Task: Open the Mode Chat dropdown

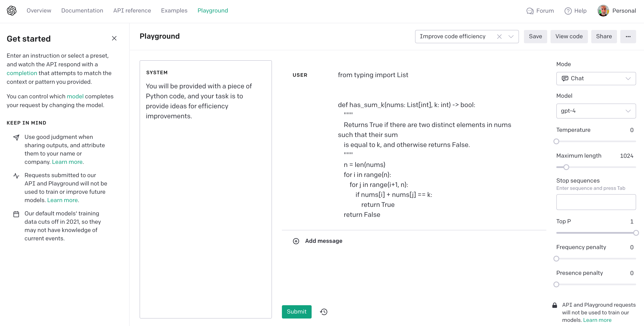Action: tap(596, 79)
